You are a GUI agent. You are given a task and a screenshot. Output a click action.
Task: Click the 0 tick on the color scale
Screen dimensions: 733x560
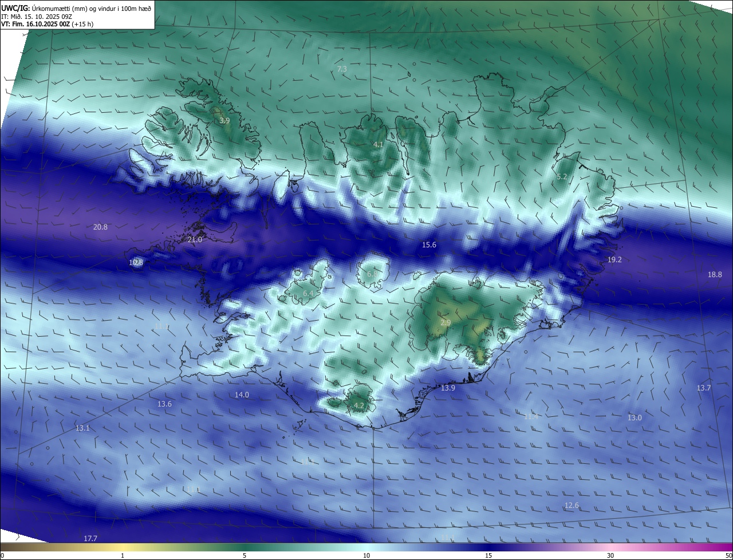pyautogui.click(x=2, y=556)
